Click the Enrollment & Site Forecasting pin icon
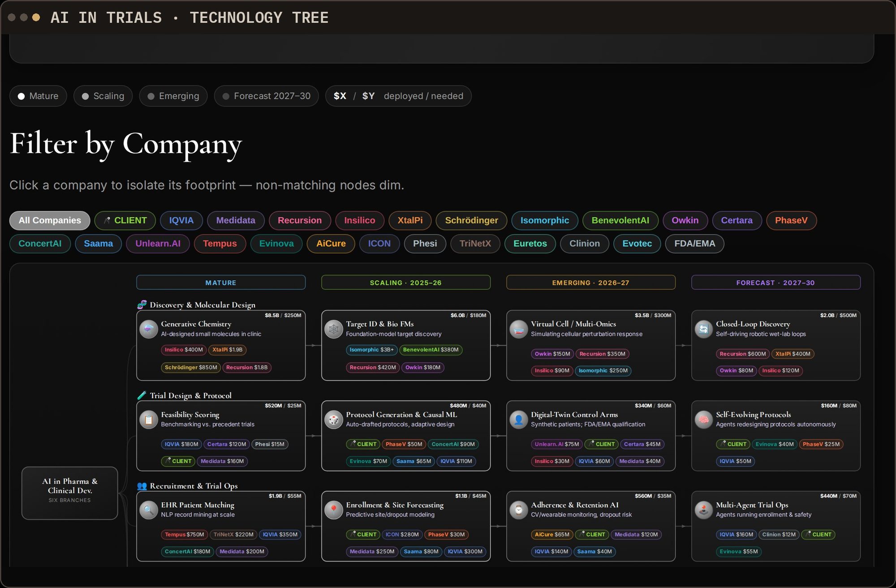The height and width of the screenshot is (588, 896). [x=333, y=510]
